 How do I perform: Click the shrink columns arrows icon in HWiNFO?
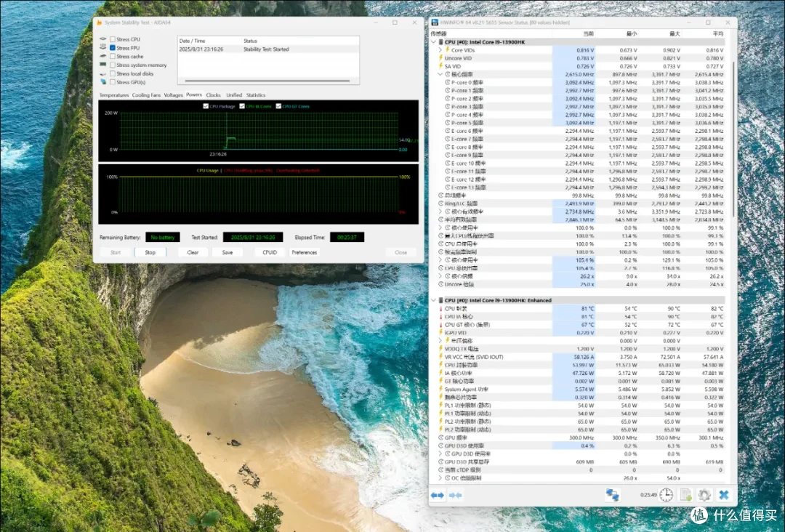coord(455,496)
